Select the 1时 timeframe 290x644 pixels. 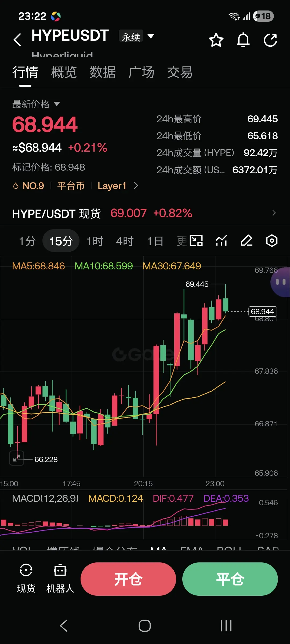click(x=95, y=241)
